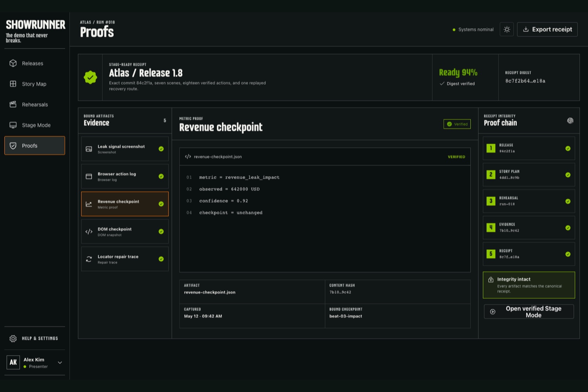This screenshot has width=588, height=392.
Task: Click the green verified badge beside Atlas release
Action: coord(91,77)
